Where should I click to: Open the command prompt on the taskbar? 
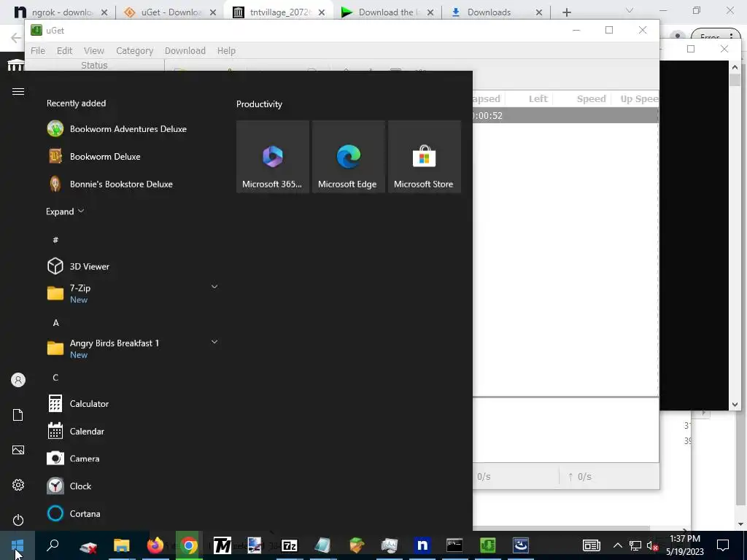[454, 545]
